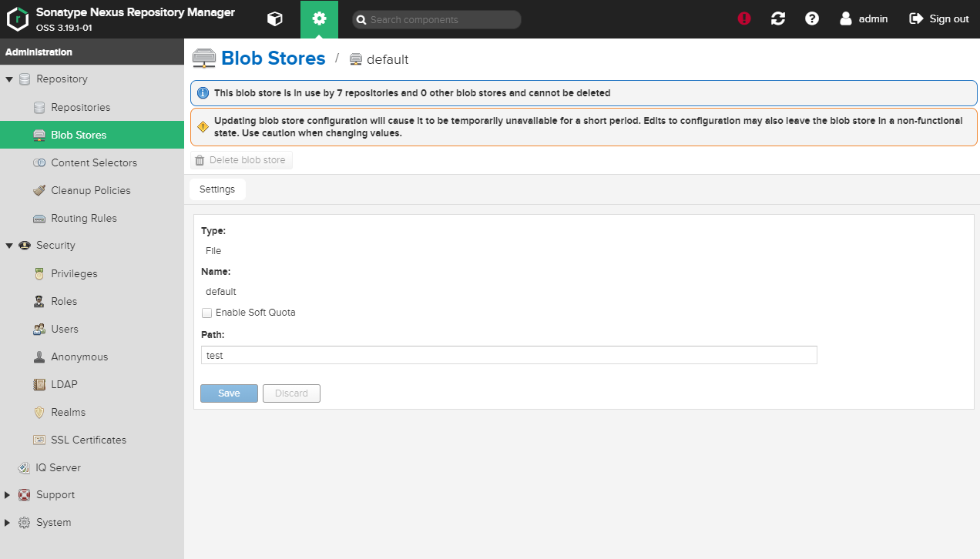
Task: Click the SSL Certificates icon
Action: (x=39, y=440)
